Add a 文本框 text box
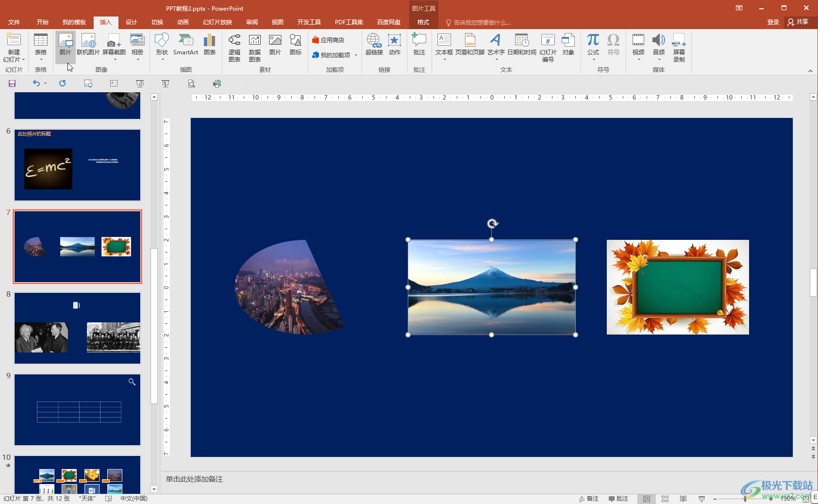The image size is (818, 504). 444,45
